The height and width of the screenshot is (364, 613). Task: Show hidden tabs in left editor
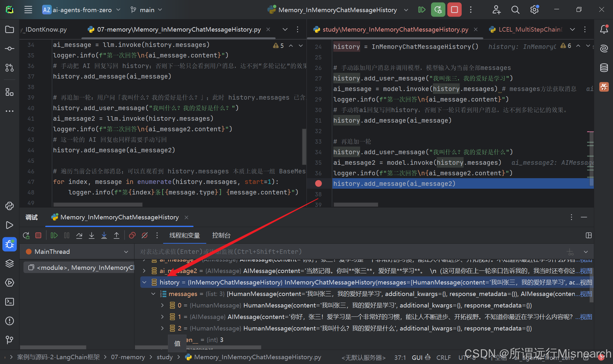point(285,29)
